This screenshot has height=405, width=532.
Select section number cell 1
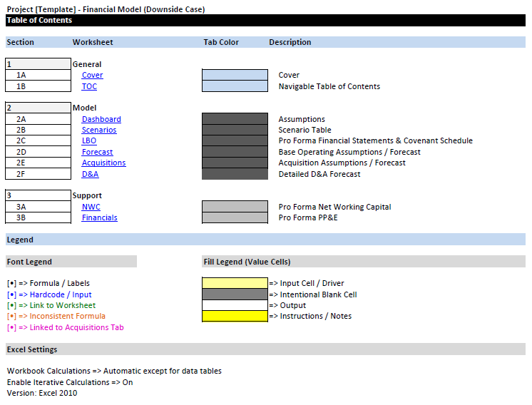point(38,64)
